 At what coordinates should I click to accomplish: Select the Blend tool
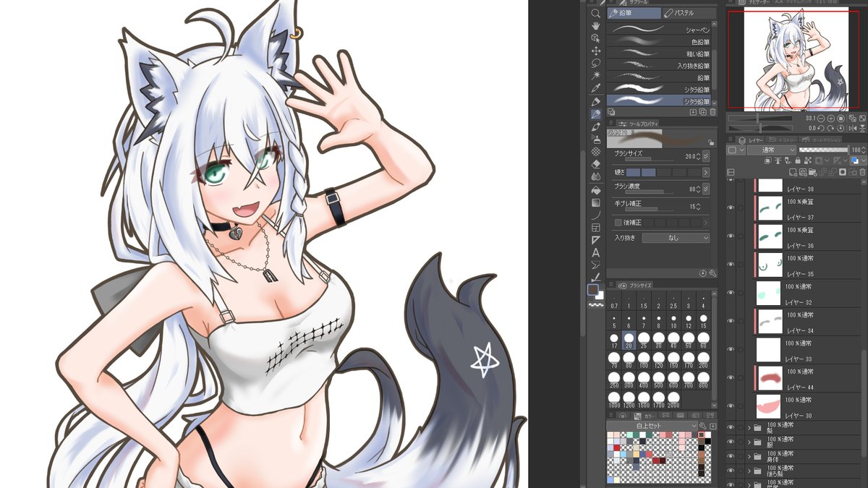coord(596,176)
